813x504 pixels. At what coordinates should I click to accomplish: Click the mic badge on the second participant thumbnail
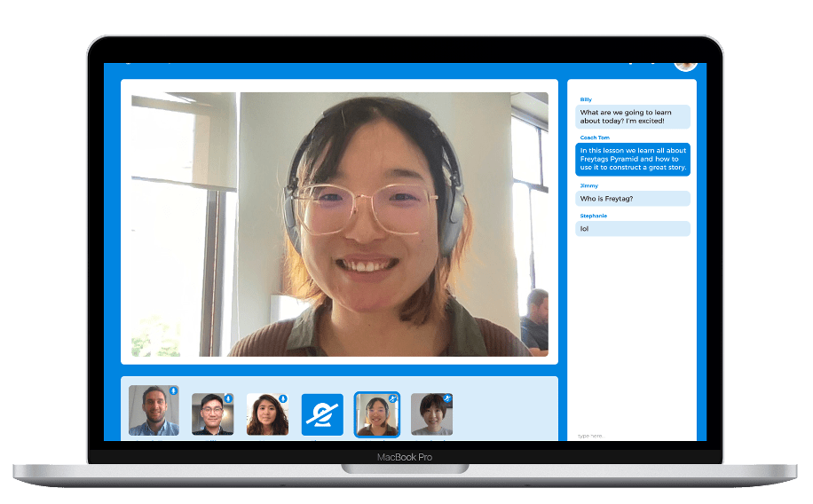(x=228, y=398)
